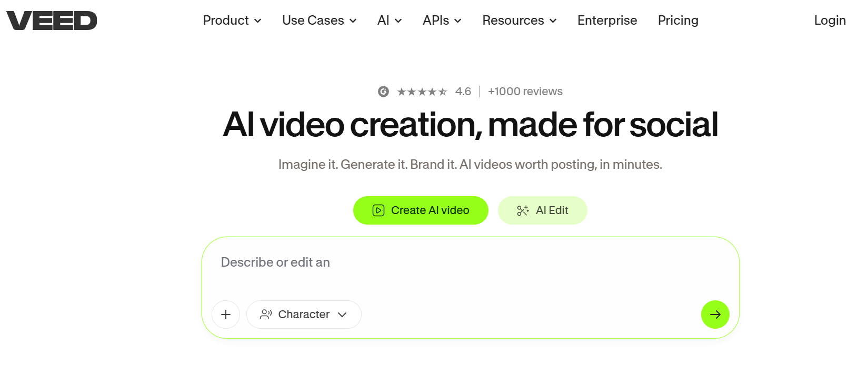
Task: Open the Product dropdown menu
Action: pyautogui.click(x=232, y=21)
